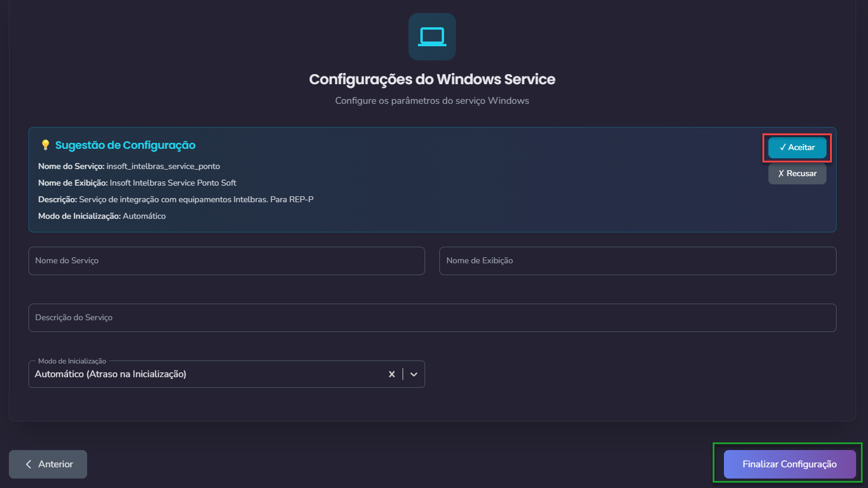Clear the Modo de Inicialização selection

pyautogui.click(x=391, y=374)
